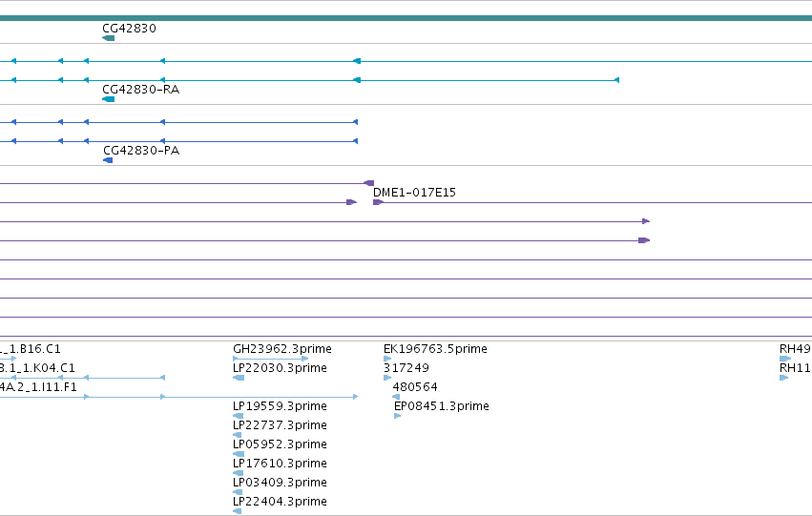
Task: Select LP03409.3prime EST label
Action: (x=281, y=483)
